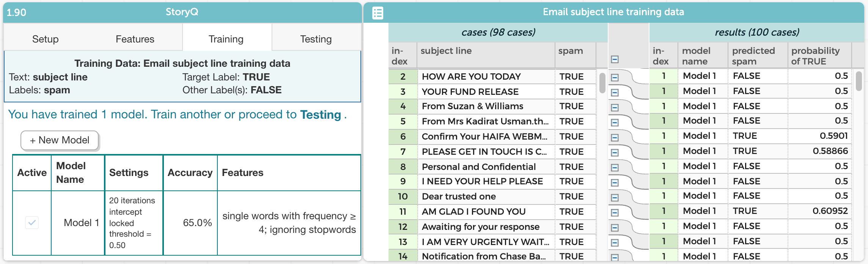Collapse all groups using the header minus icon
This screenshot has width=868, height=264.
pos(615,59)
